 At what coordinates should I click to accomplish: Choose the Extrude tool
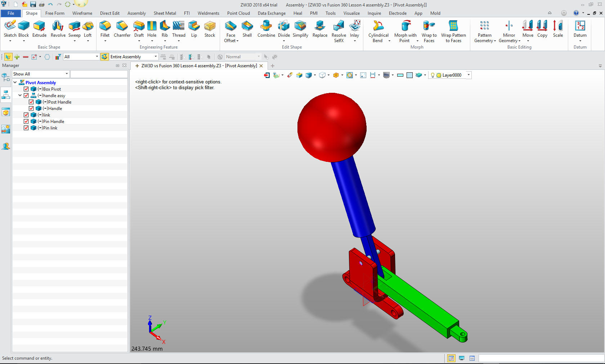point(39,29)
